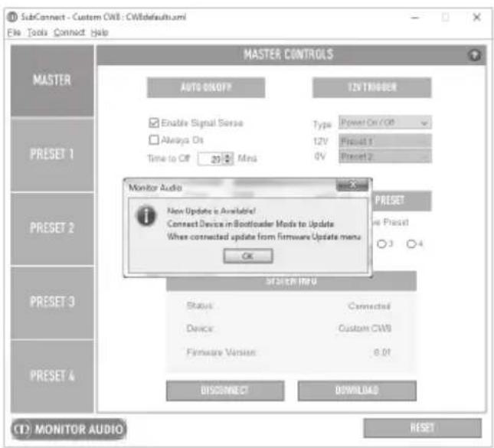Switch to the PRESET 4 tab

(x=52, y=375)
